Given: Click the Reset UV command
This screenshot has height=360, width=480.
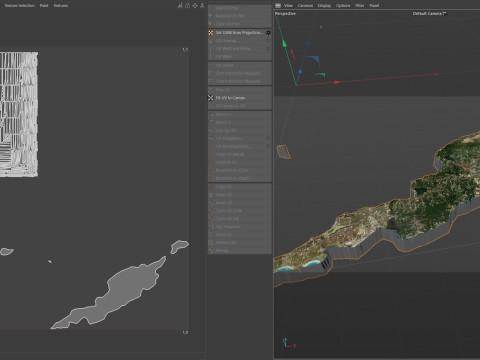Looking at the screenshot, I should click(x=240, y=203).
